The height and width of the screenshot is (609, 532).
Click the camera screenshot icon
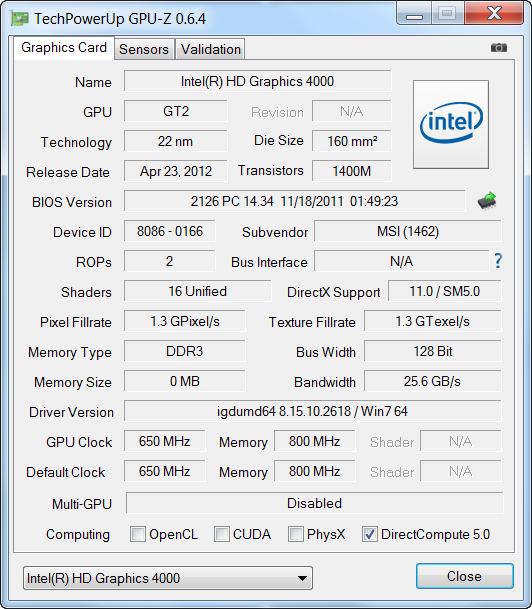[x=499, y=48]
